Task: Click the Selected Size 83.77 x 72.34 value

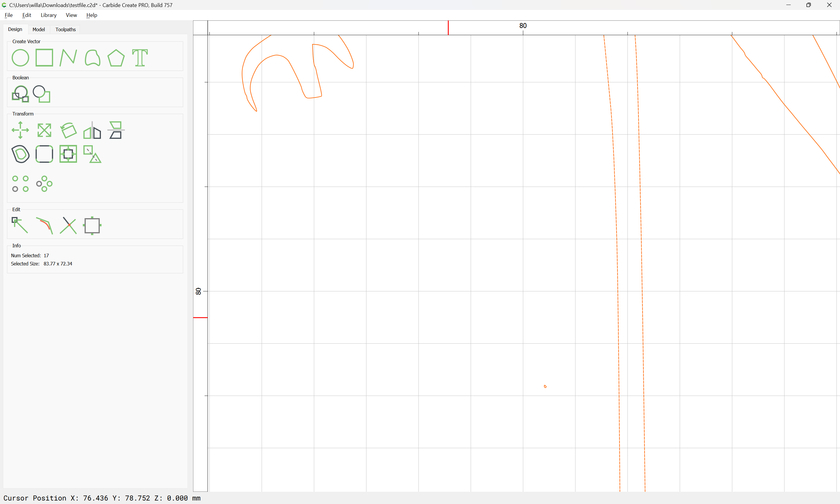Action: [58, 264]
